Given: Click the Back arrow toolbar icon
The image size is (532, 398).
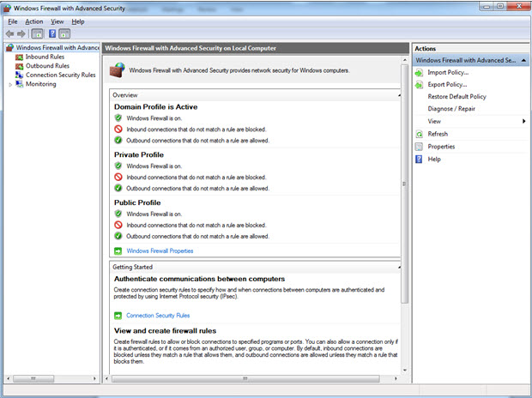Looking at the screenshot, I should click(9, 33).
